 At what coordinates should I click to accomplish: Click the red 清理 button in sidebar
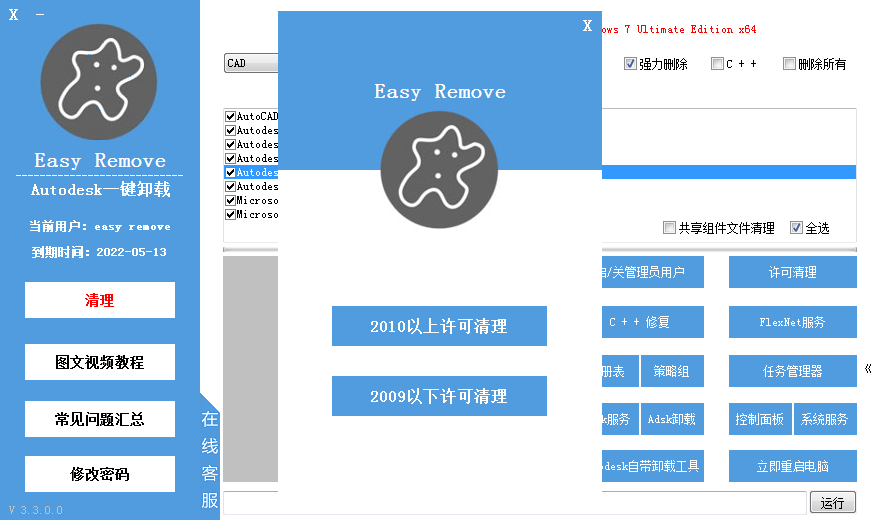pyautogui.click(x=100, y=300)
